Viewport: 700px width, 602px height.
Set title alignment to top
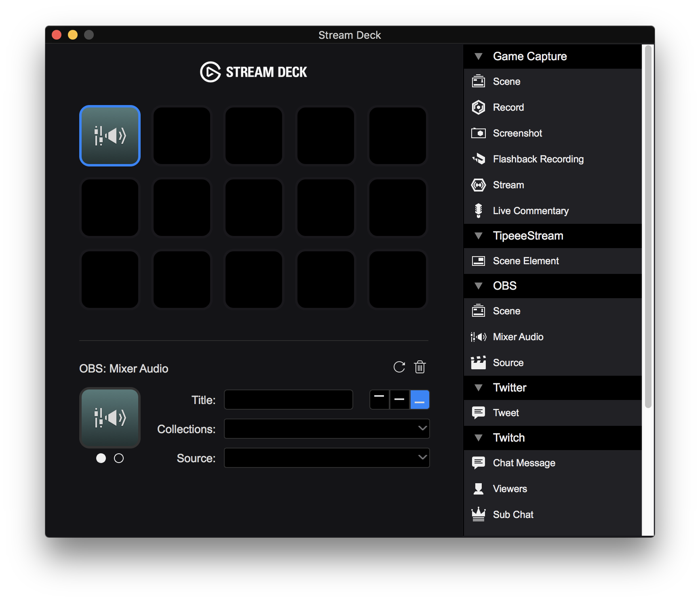[380, 400]
